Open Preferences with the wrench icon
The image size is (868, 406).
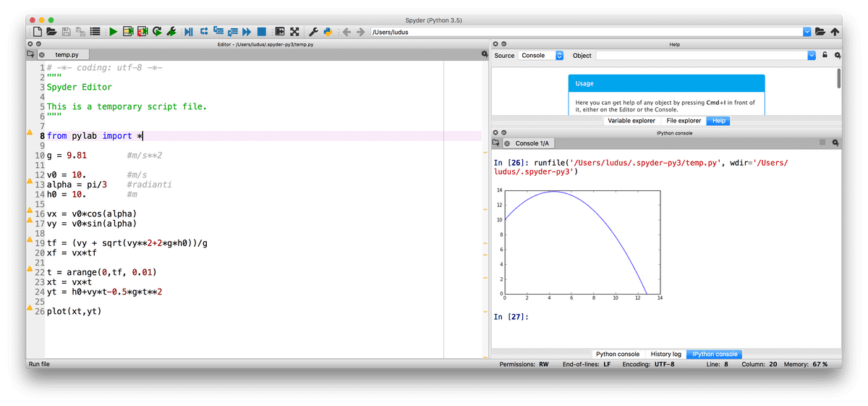coord(313,32)
